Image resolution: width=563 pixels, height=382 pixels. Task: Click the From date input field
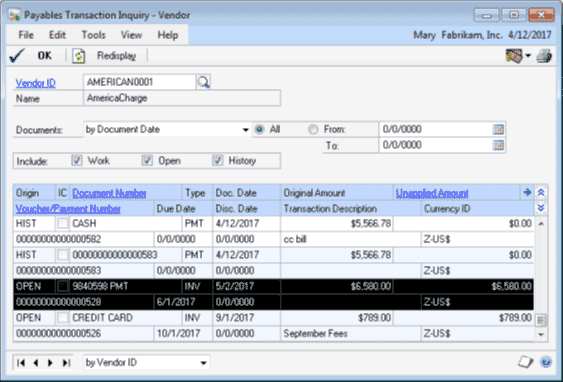[x=436, y=129]
